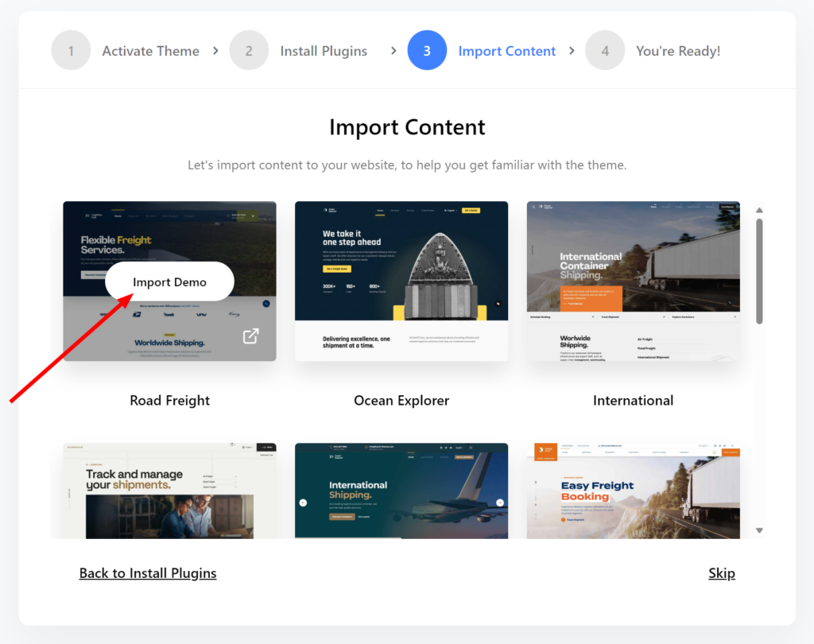Select the Activate Theme step label
Screen dimensions: 814x644
pyautogui.click(x=150, y=50)
